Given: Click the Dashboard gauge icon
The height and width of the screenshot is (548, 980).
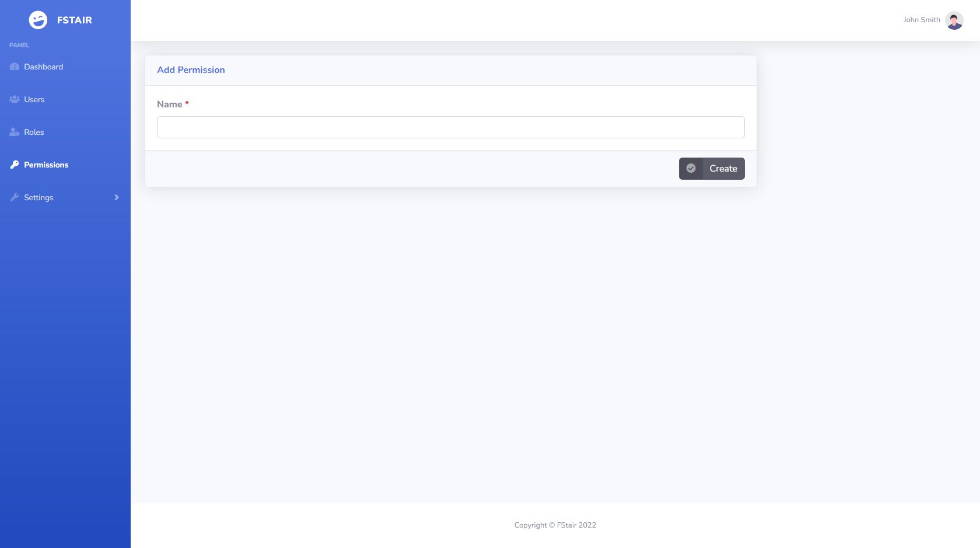Looking at the screenshot, I should pyautogui.click(x=15, y=67).
